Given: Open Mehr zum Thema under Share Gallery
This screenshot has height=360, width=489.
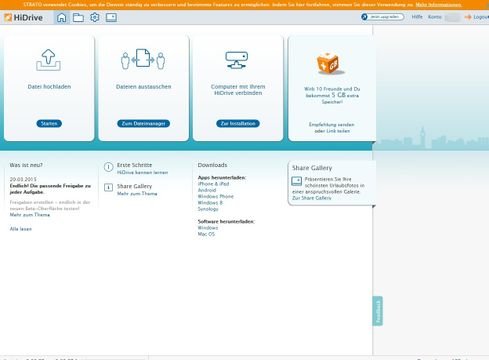Looking at the screenshot, I should [137, 193].
